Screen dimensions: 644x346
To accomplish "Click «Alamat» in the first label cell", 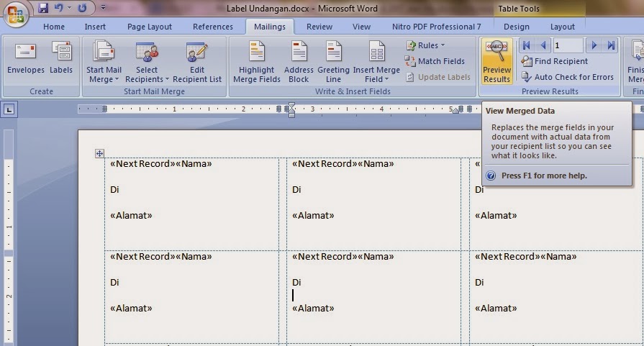I will (131, 216).
